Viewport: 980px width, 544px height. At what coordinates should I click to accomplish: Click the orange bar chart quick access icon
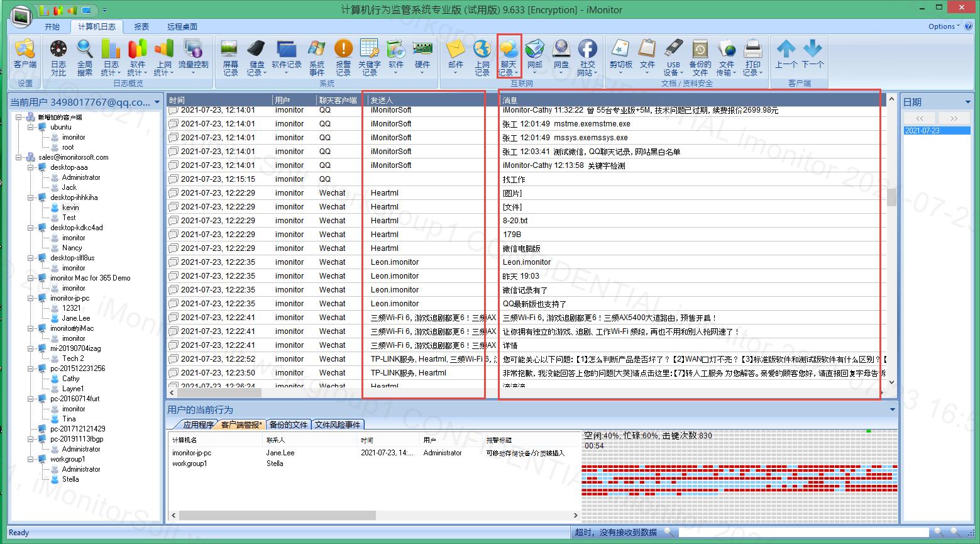[72, 10]
